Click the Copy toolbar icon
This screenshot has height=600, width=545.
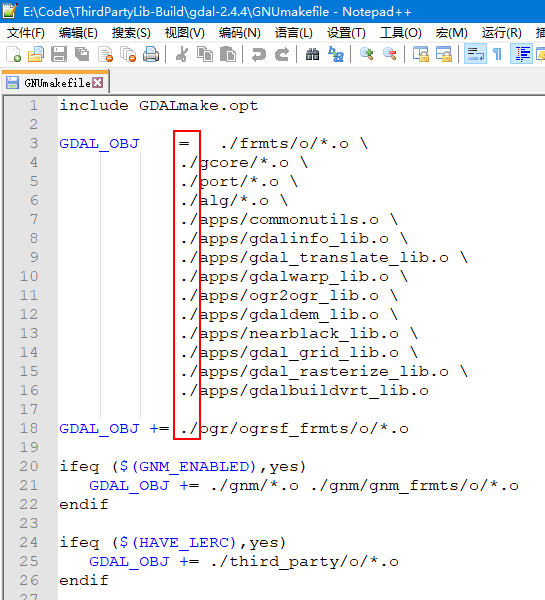(x=205, y=54)
